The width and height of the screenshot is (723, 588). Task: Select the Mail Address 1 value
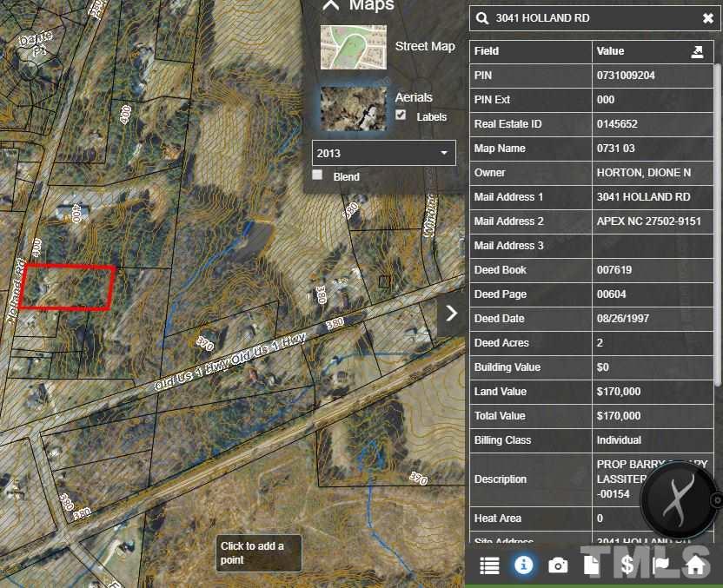coord(653,197)
